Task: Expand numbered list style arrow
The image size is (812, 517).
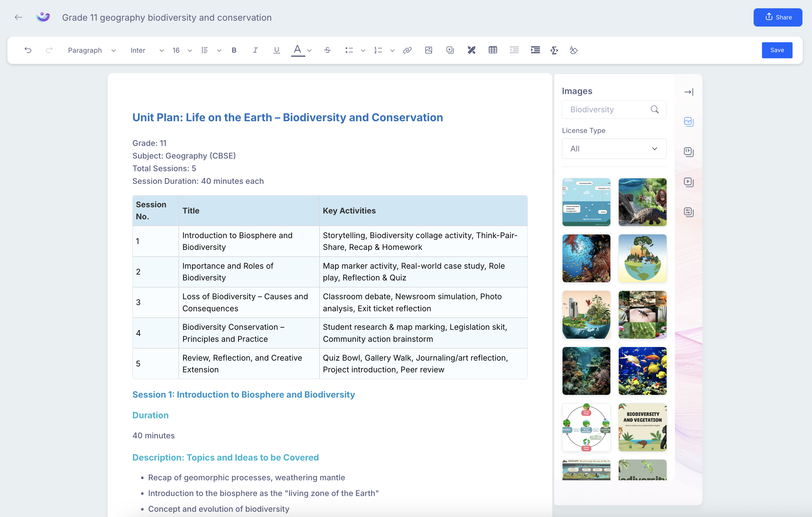Action: (392, 51)
